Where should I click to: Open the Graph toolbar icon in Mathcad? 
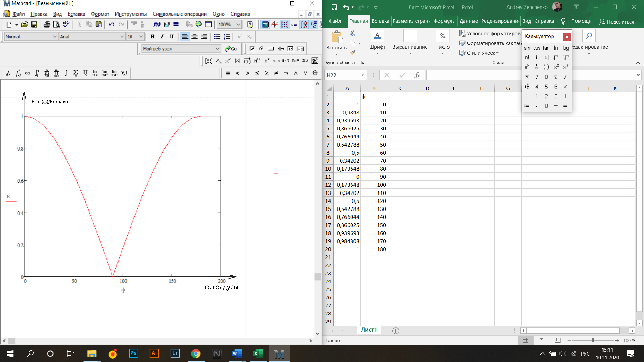tap(275, 24)
